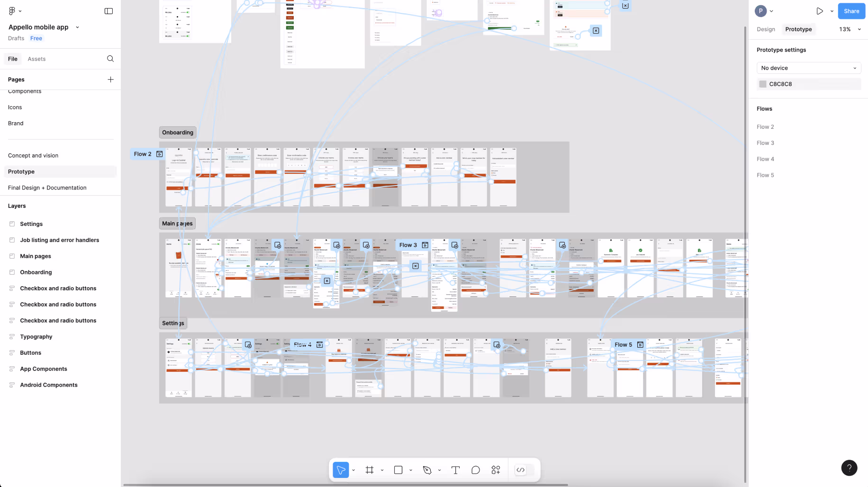The width and height of the screenshot is (868, 487).
Task: Select the Move tool in toolbar
Action: point(341,470)
